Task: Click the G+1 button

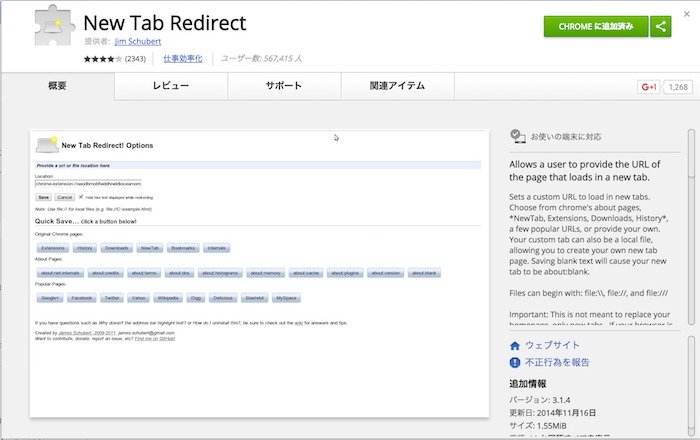Action: tap(649, 87)
